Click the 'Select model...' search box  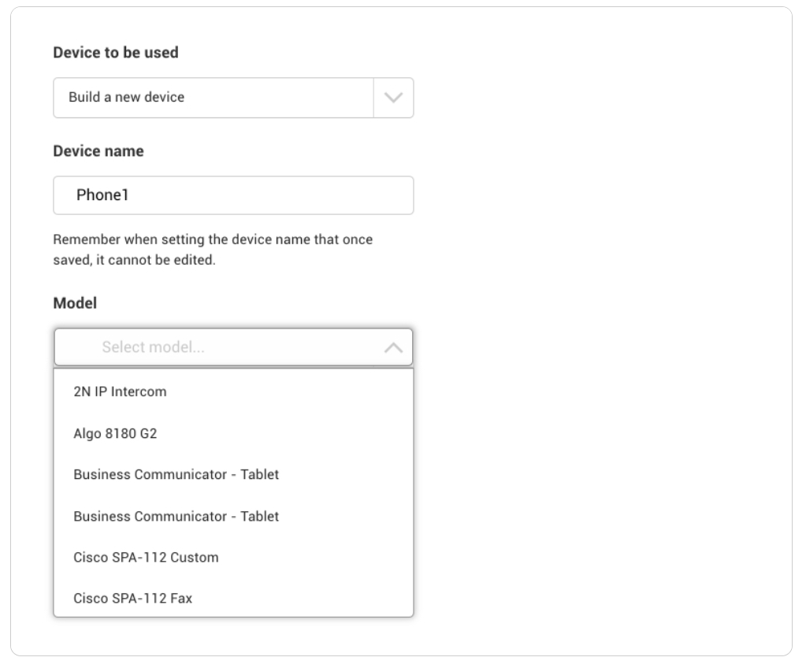pyautogui.click(x=233, y=347)
